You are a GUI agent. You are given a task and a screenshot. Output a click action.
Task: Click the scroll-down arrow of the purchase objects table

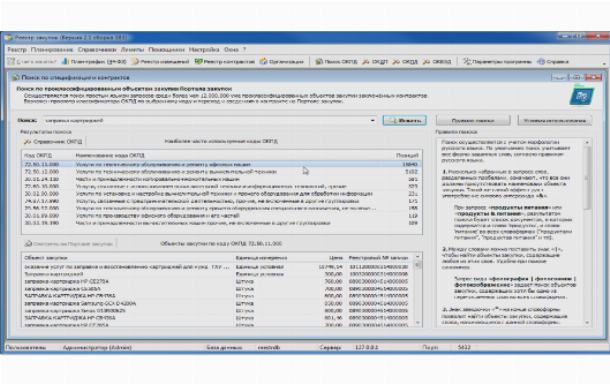pyautogui.click(x=418, y=323)
